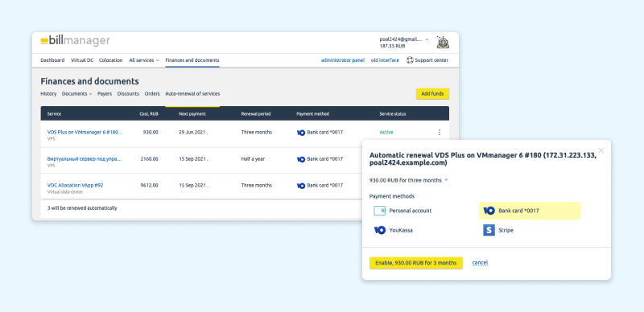
Task: Open VDC Allocation VApp #92 link
Action: coord(75,185)
